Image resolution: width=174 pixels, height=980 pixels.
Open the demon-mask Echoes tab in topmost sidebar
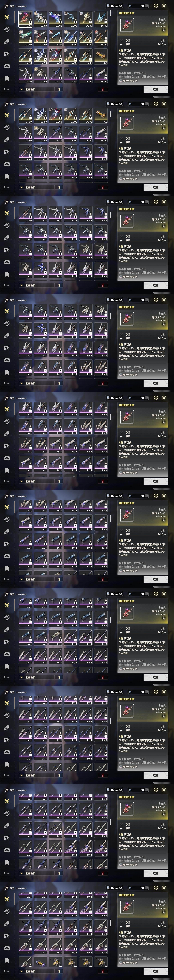coord(7,30)
